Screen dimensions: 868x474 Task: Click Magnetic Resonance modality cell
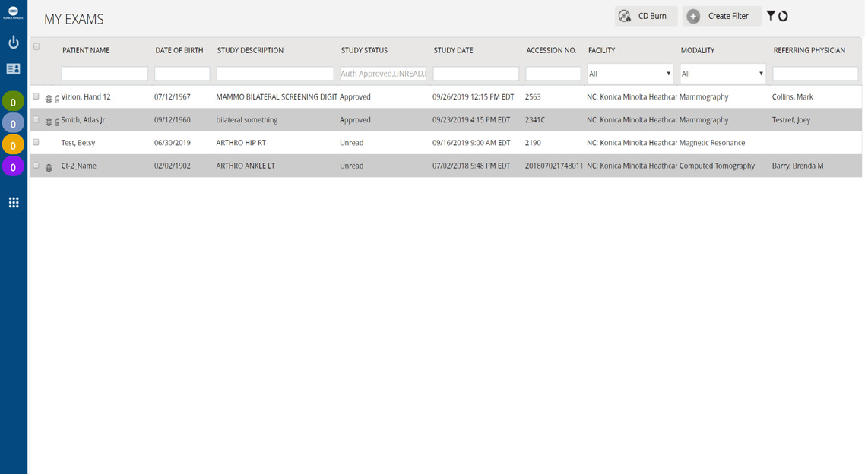tap(712, 143)
